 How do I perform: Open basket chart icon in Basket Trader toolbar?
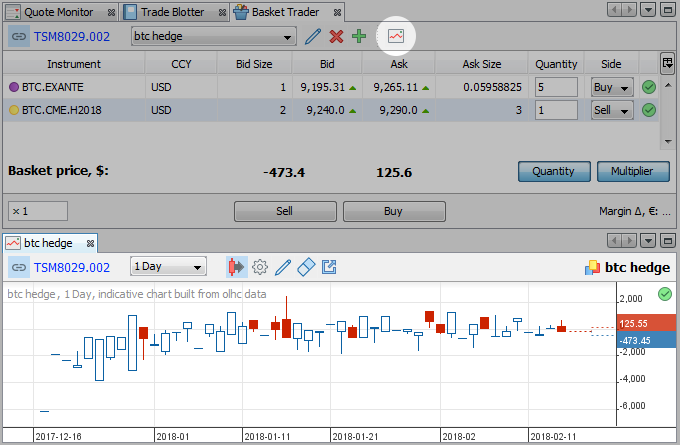pyautogui.click(x=396, y=36)
